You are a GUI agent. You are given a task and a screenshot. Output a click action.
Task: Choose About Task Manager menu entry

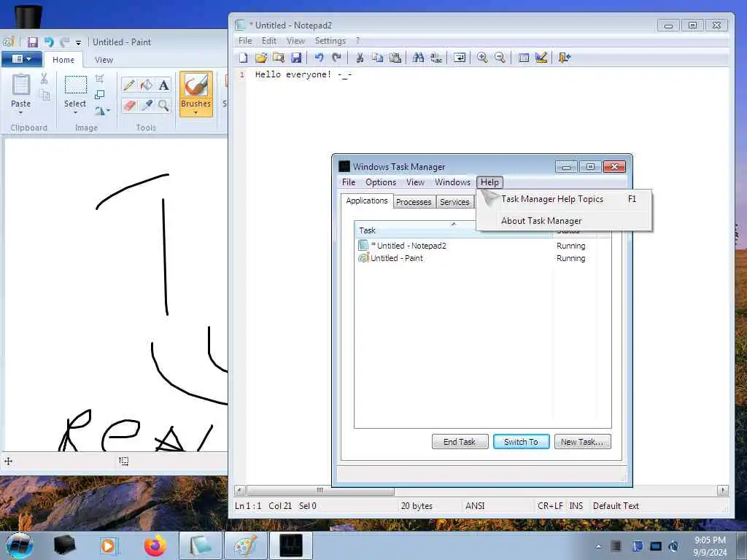pyautogui.click(x=565, y=221)
